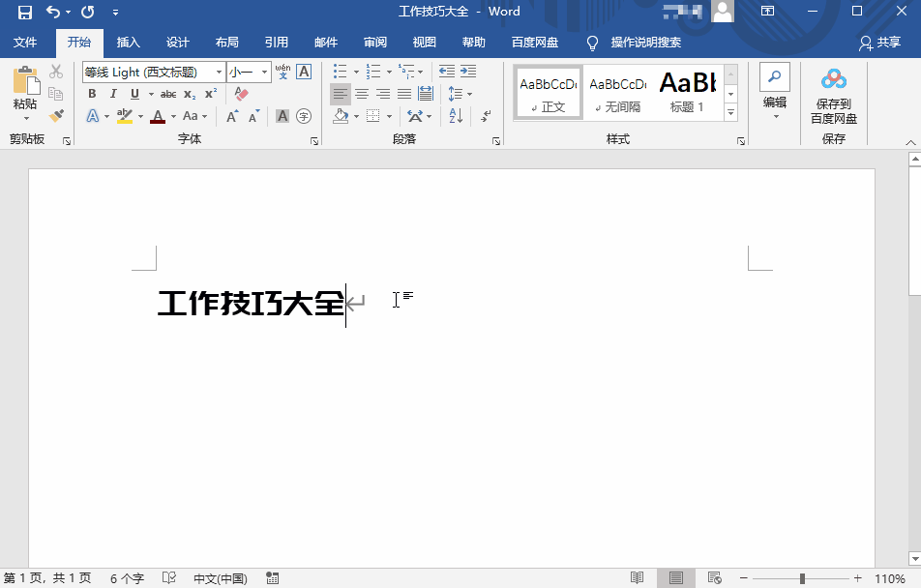Toggle show paragraph marks
The image size is (921, 588).
click(x=486, y=116)
